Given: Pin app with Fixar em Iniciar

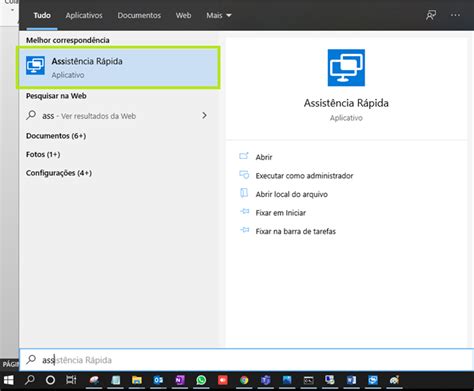Looking at the screenshot, I should click(x=280, y=213).
